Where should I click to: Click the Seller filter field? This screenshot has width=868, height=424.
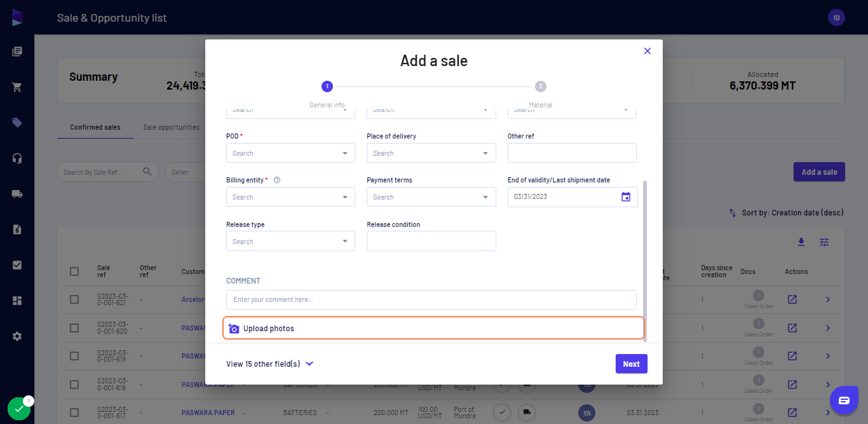pos(184,172)
